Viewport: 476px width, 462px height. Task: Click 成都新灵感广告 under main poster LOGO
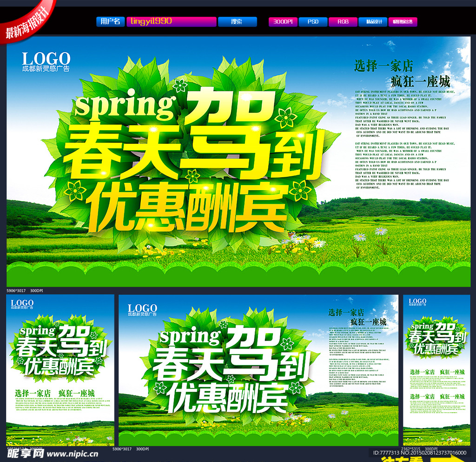pos(46,69)
